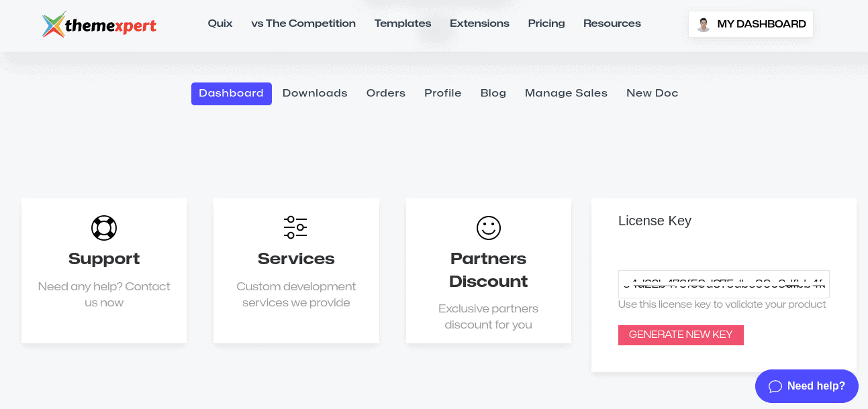Viewport: 868px width, 409px height.
Task: Click the smiley Partners Discount icon
Action: click(x=488, y=228)
